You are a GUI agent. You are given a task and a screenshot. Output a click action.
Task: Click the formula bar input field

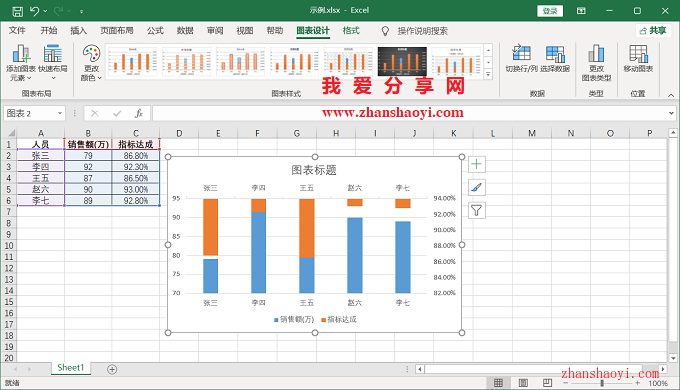[410, 114]
